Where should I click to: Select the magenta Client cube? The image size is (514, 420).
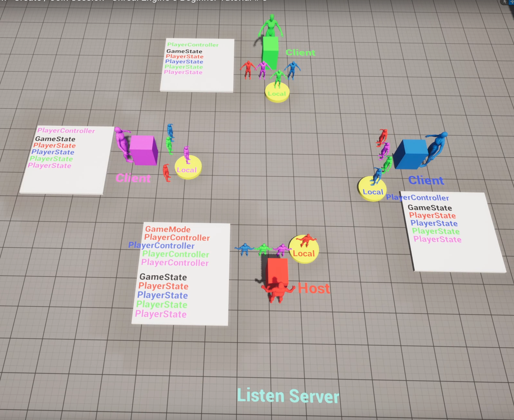(144, 150)
